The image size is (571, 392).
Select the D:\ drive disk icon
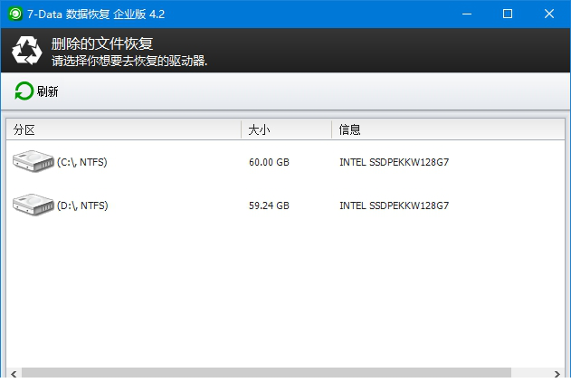point(33,205)
